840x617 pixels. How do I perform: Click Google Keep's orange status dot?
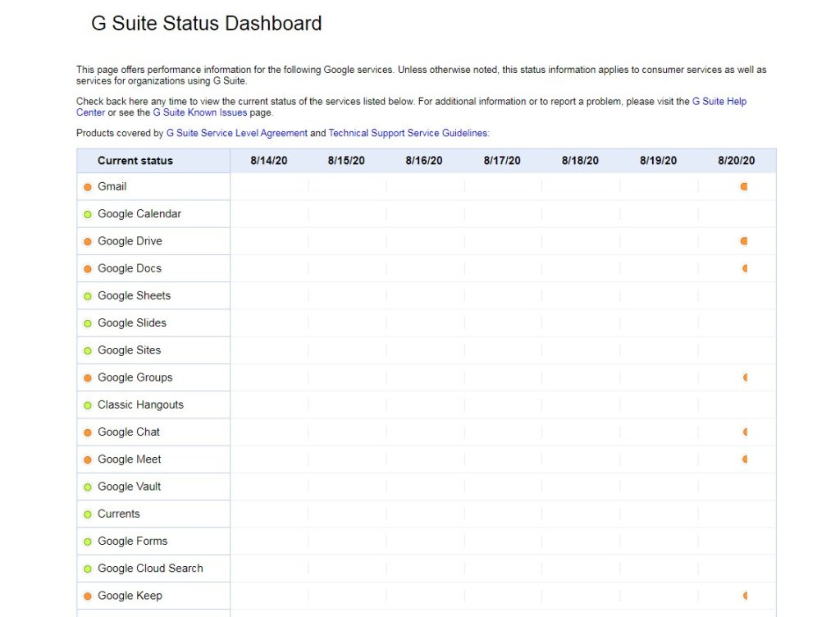click(87, 596)
